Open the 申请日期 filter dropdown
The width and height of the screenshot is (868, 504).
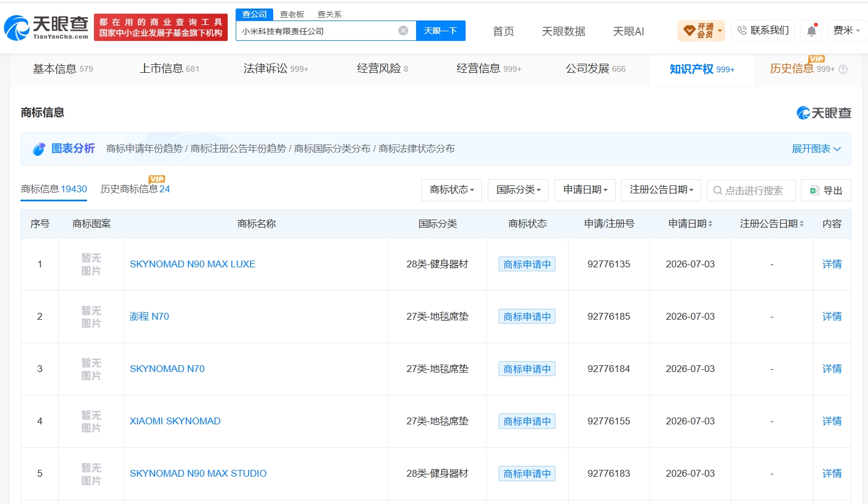585,190
